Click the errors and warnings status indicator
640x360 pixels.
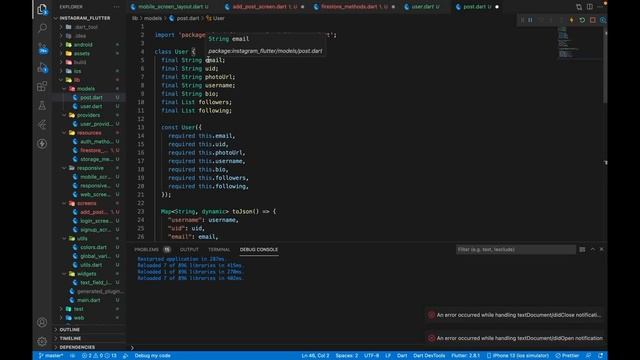(99, 356)
